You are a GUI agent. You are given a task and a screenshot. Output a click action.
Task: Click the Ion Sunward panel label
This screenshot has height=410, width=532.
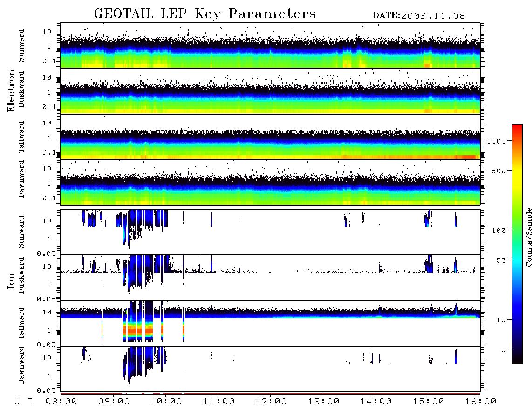click(x=21, y=232)
